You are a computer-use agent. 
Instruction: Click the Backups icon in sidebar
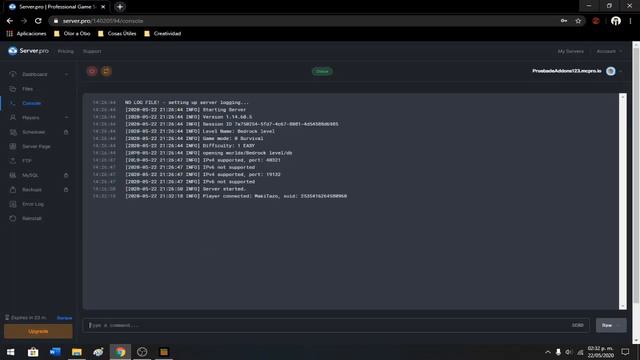pyautogui.click(x=13, y=189)
